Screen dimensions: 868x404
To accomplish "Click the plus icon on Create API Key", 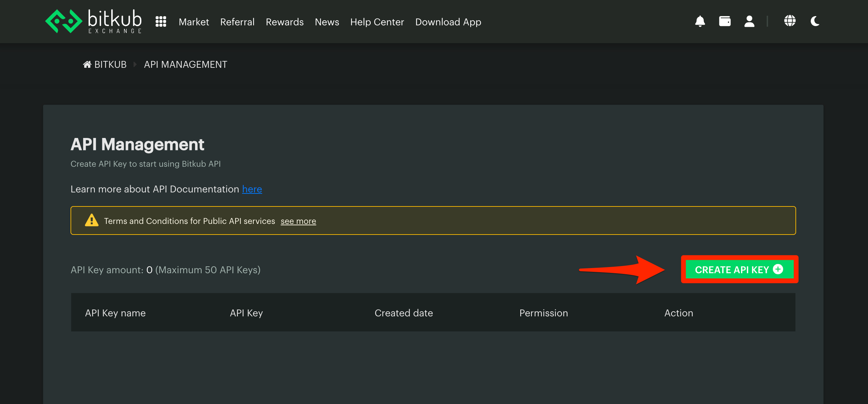I will click(x=778, y=269).
